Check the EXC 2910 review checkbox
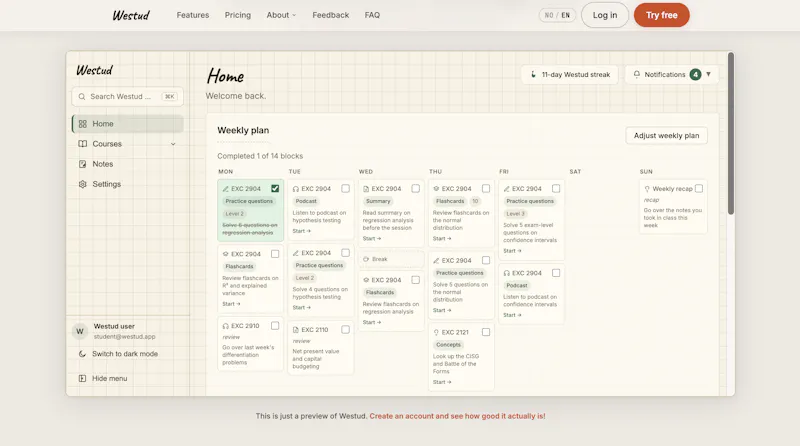800x446 pixels. (x=275, y=326)
